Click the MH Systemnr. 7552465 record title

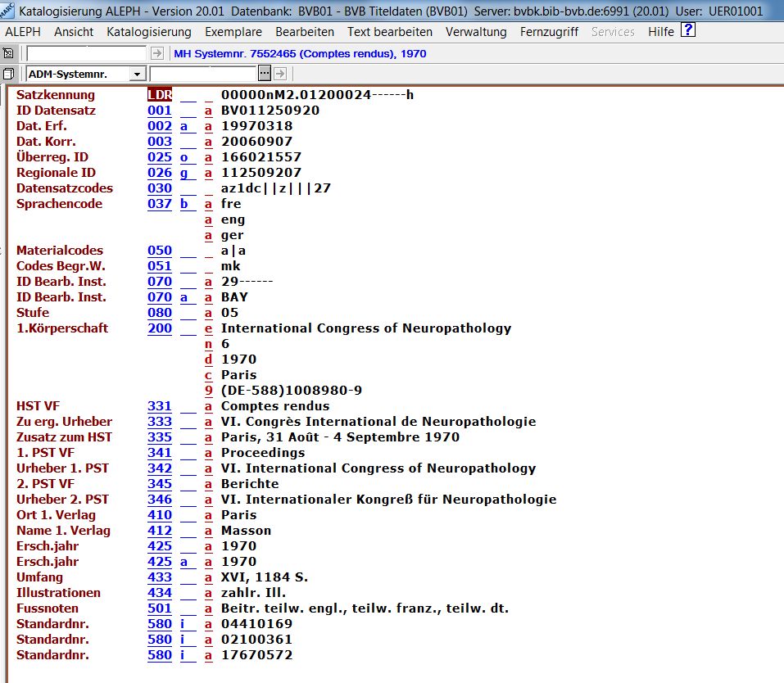coord(300,53)
